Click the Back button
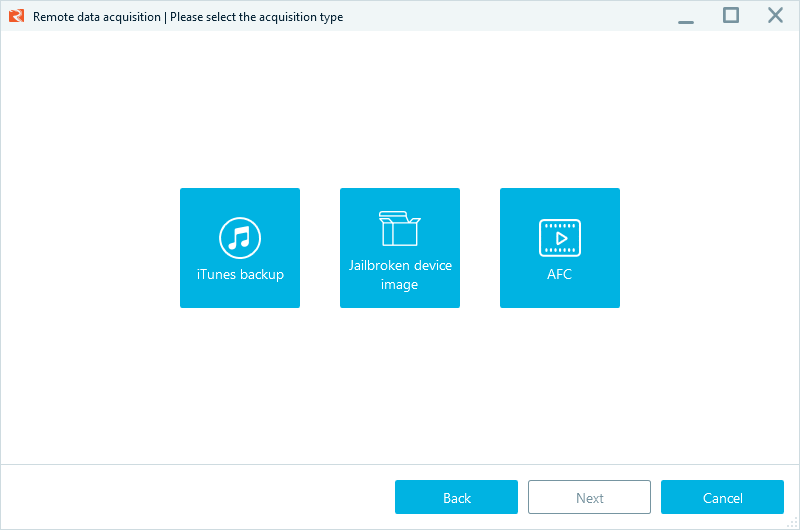Screen dimensions: 800x530 point(456,497)
